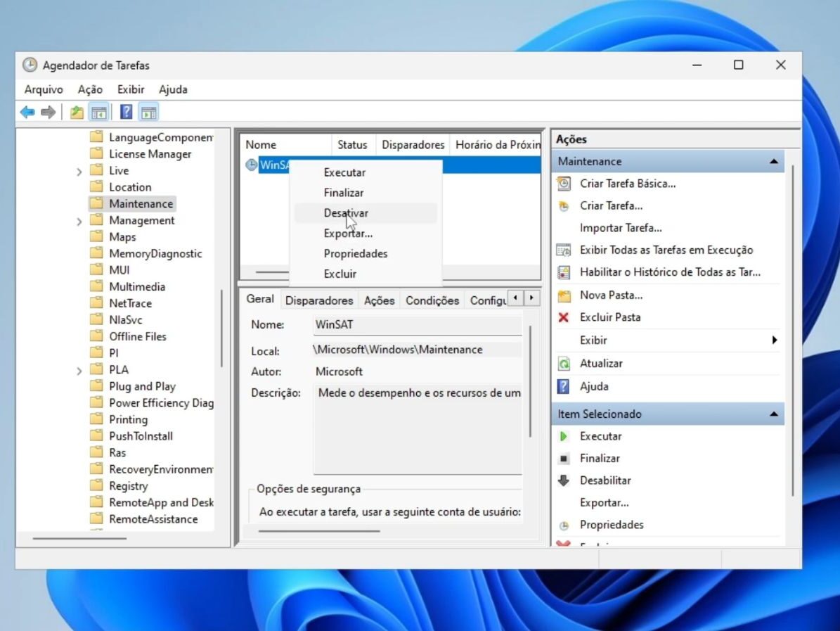
Task: Select the Location folder in the tree
Action: [x=130, y=187]
